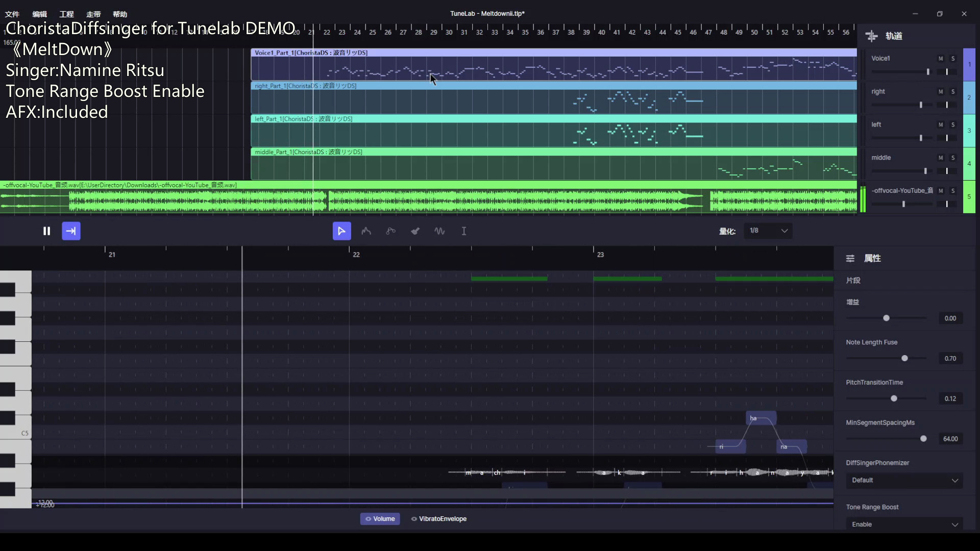Click the gain value field 0.00
980x551 pixels.
[x=950, y=318]
